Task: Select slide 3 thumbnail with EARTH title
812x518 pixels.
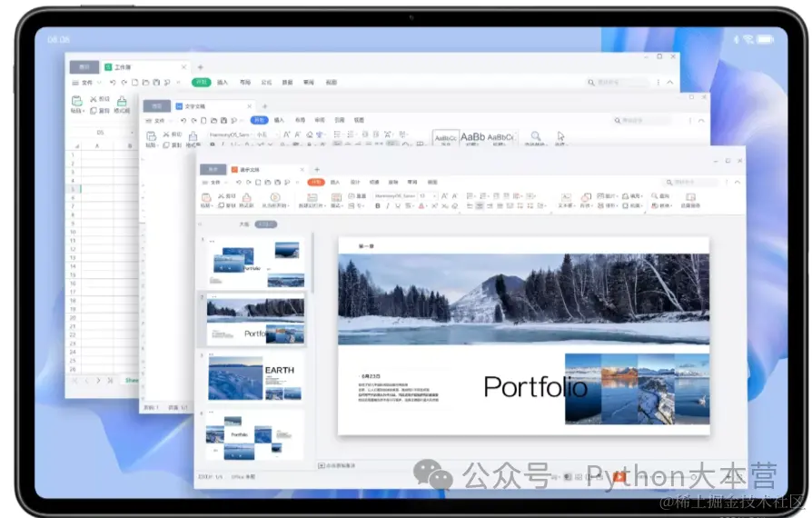Action: [x=255, y=378]
